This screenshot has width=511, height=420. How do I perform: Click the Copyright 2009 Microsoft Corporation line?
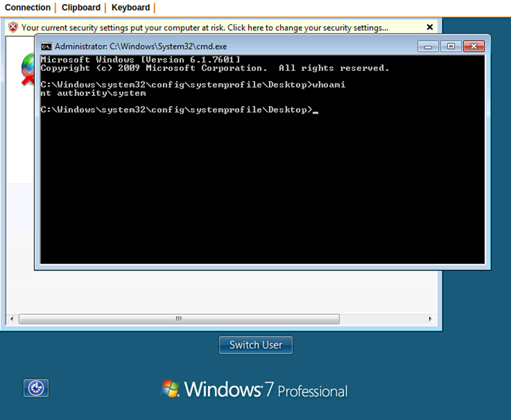215,68
